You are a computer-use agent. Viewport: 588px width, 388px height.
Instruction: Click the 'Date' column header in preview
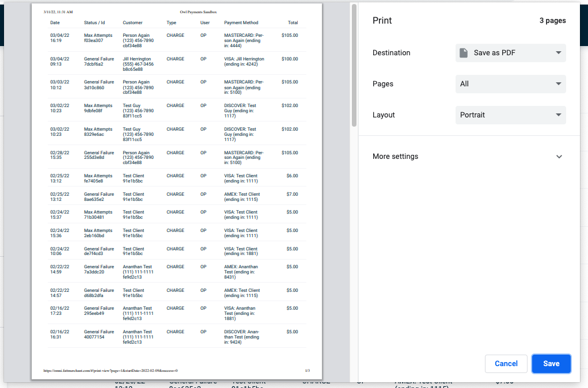click(55, 22)
